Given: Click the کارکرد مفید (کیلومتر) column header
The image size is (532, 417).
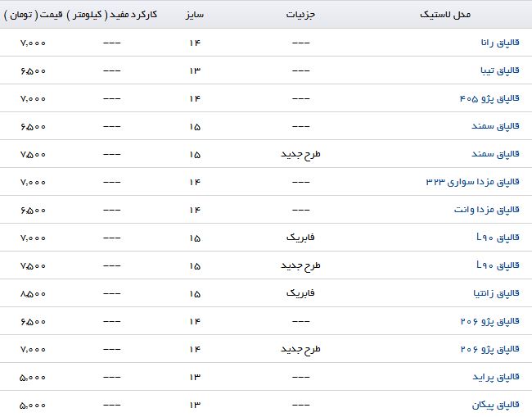Looking at the screenshot, I should 111,15.
